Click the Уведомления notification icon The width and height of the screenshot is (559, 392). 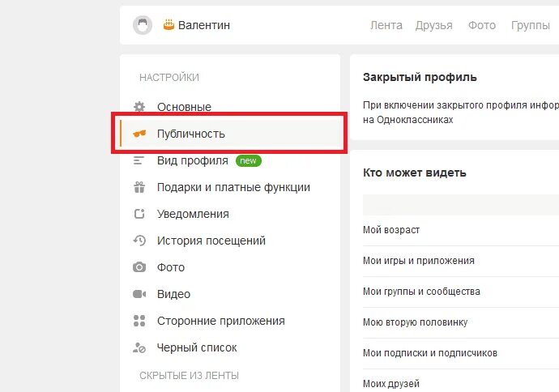coord(139,214)
